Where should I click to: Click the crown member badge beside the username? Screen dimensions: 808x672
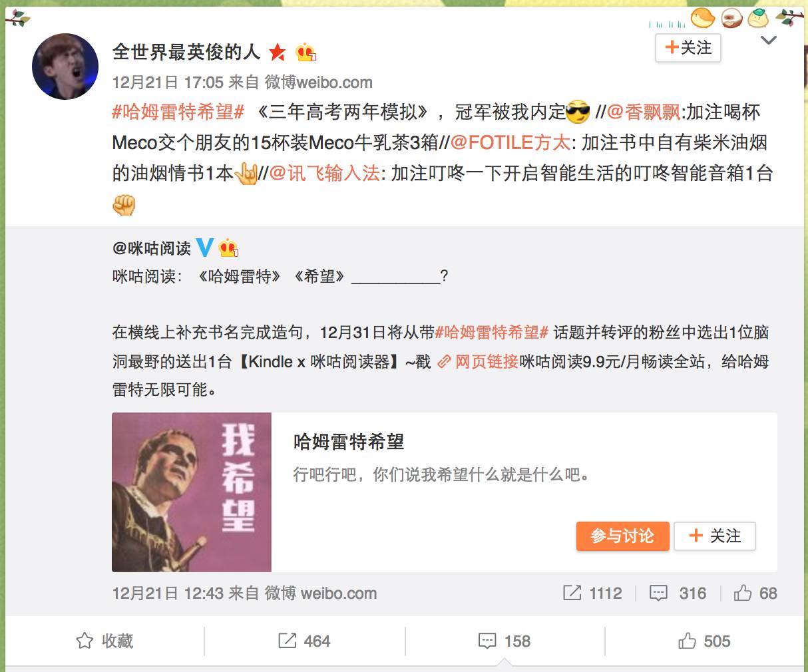306,52
